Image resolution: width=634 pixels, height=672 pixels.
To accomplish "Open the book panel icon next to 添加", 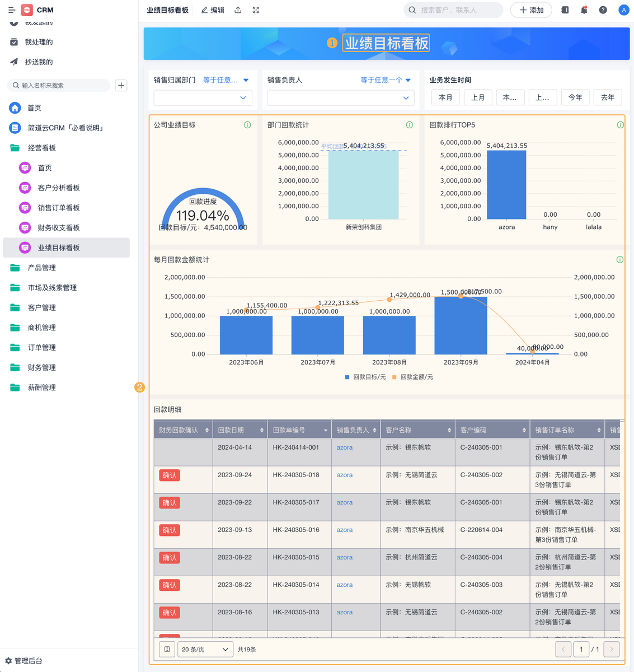I will (565, 10).
